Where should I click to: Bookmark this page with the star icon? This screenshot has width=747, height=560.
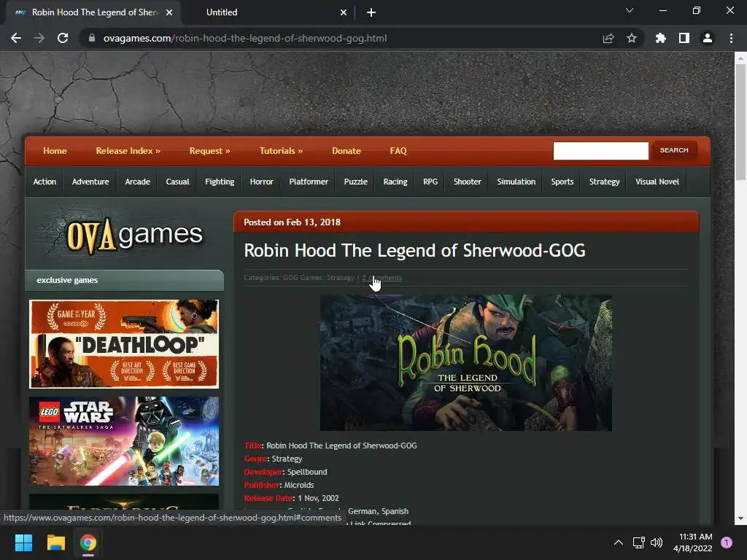point(632,38)
